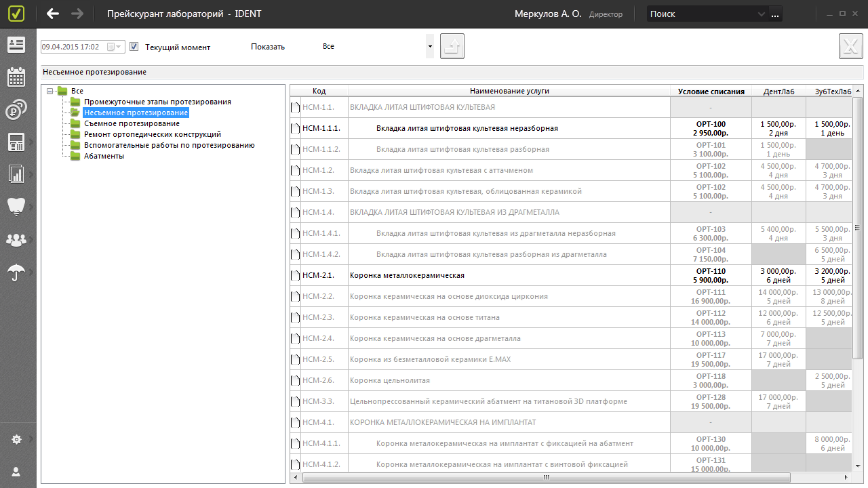The height and width of the screenshot is (488, 868).
Task: Sort by Наименование услуги column header
Action: [x=509, y=91]
